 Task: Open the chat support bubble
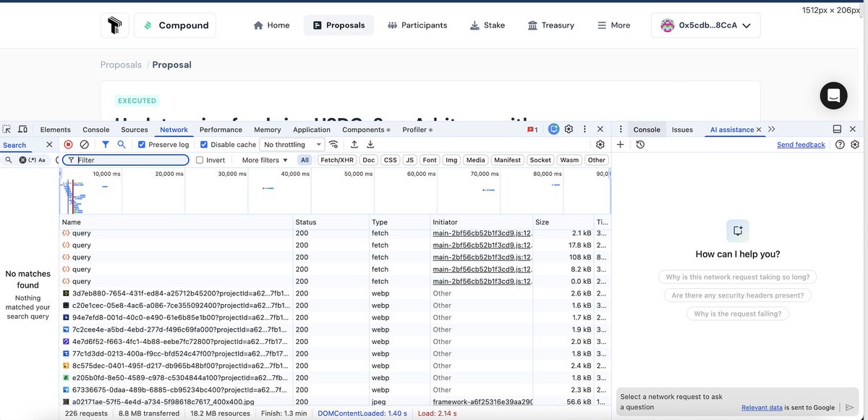pyautogui.click(x=833, y=96)
